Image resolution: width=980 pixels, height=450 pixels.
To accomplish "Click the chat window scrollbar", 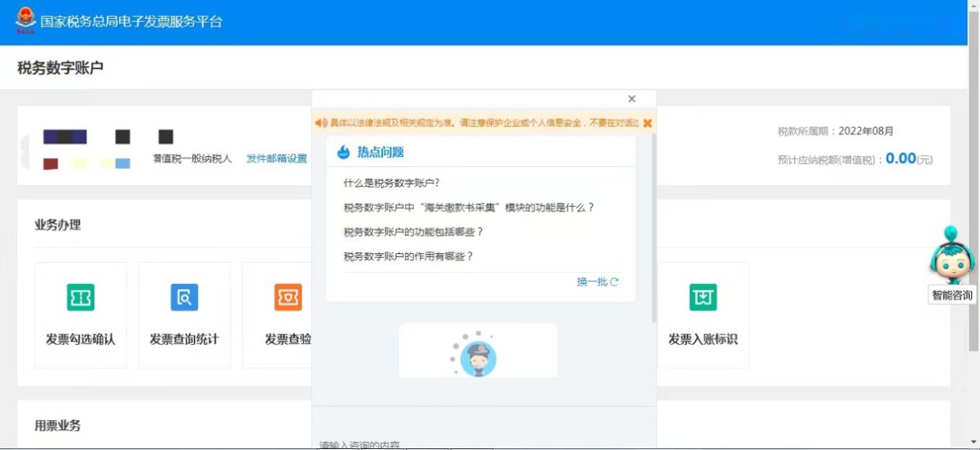I will pyautogui.click(x=653, y=227).
